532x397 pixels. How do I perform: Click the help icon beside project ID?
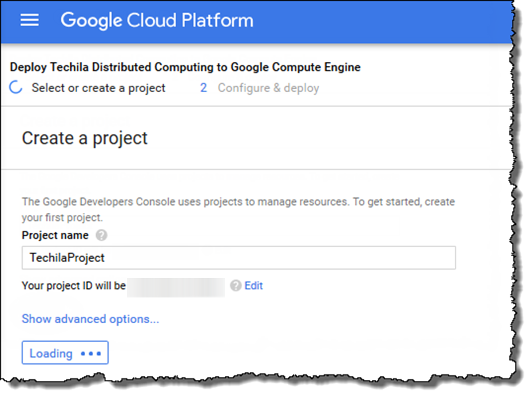coord(235,285)
